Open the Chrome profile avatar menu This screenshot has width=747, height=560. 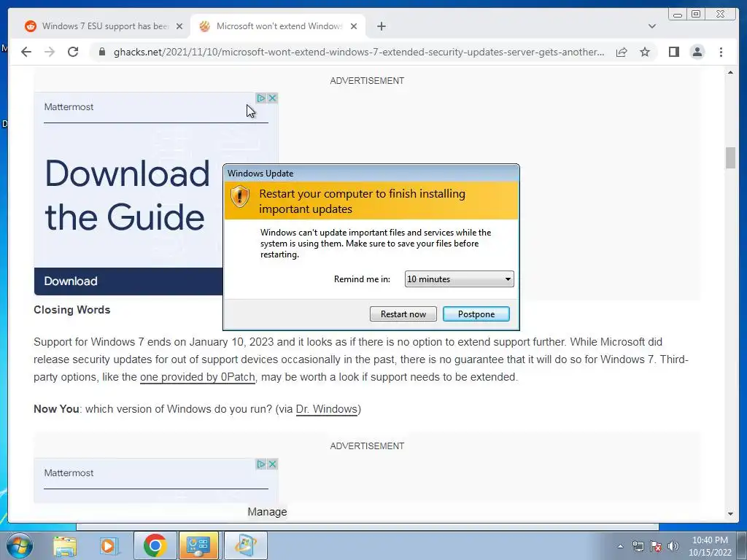(697, 52)
